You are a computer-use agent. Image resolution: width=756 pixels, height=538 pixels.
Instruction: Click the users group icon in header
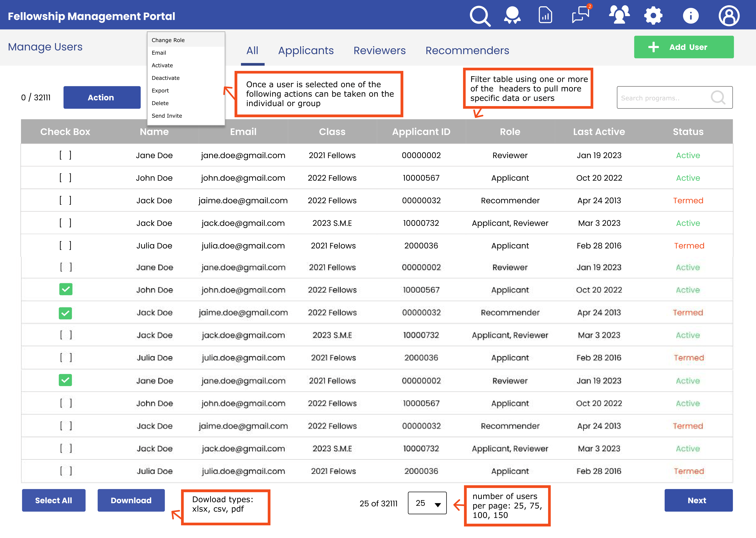619,15
